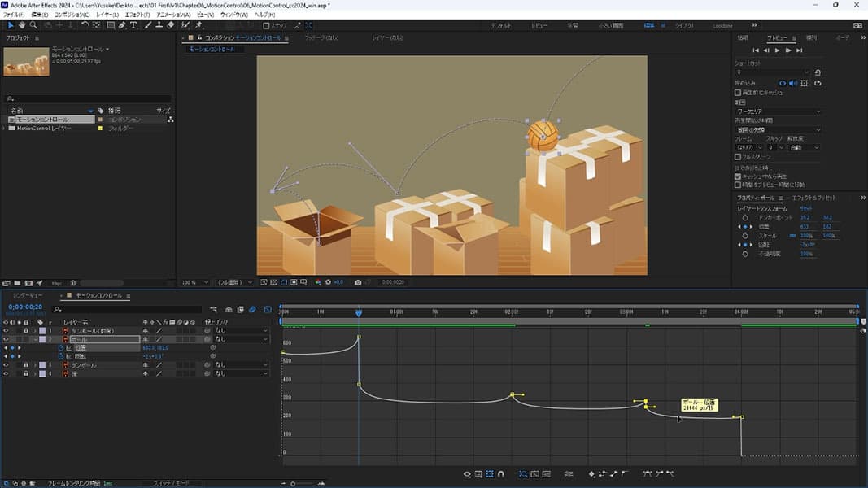Image resolution: width=868 pixels, height=488 pixels.
Task: Select the Hand tool in toolbar
Action: (x=22, y=25)
